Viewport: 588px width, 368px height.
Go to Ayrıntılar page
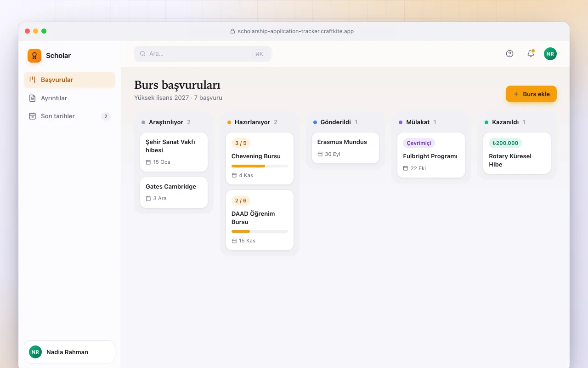pos(69,98)
